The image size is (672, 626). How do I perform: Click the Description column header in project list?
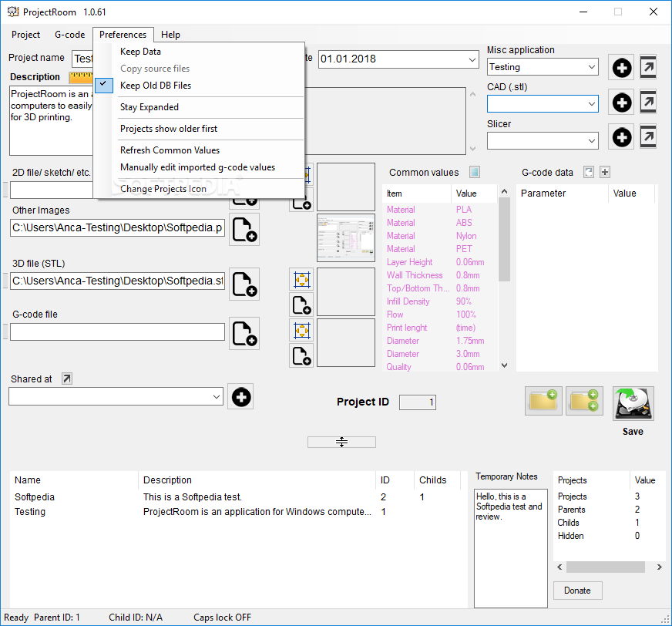pos(257,480)
